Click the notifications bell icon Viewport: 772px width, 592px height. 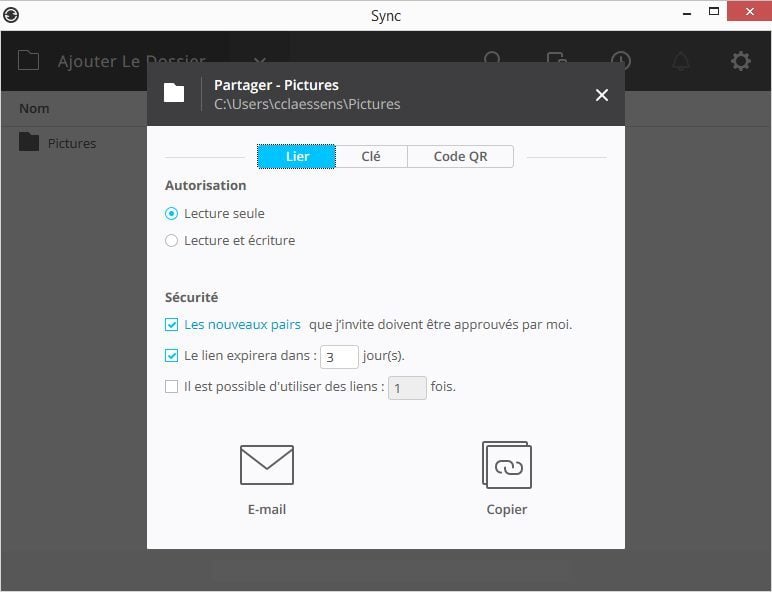tap(681, 61)
